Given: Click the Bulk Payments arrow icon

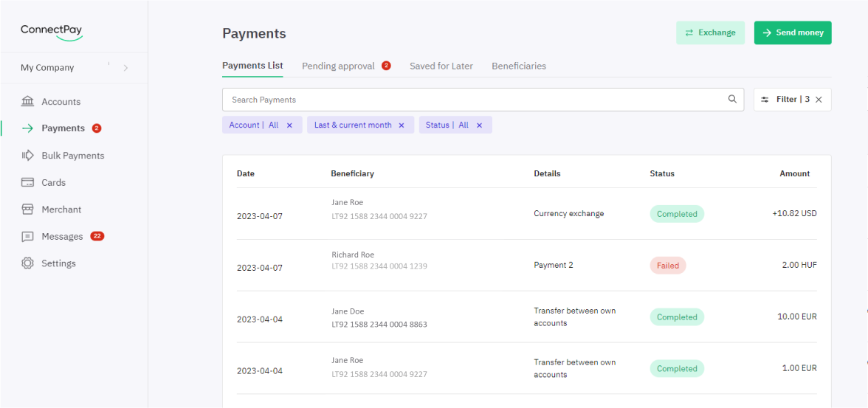Looking at the screenshot, I should pyautogui.click(x=28, y=156).
